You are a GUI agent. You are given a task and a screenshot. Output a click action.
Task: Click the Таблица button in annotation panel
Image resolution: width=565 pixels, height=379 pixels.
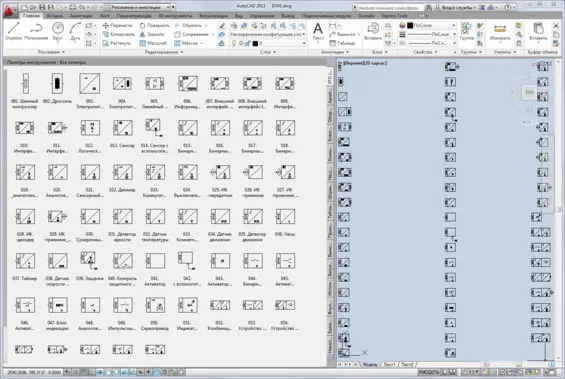point(342,43)
